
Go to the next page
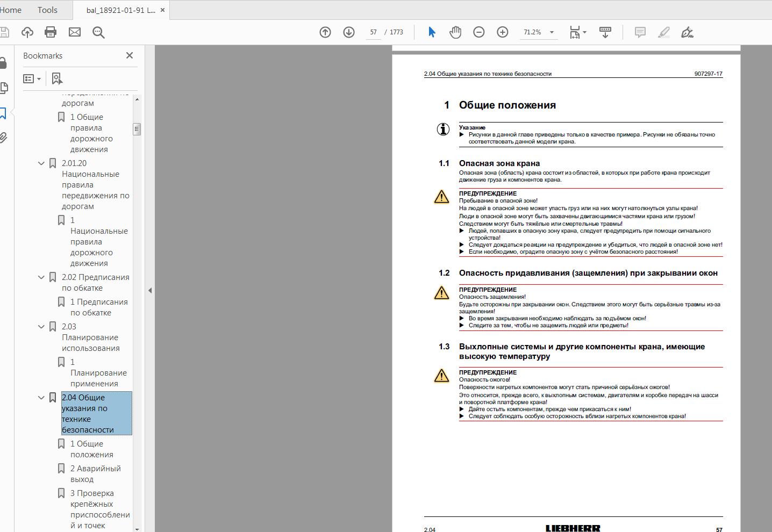(x=349, y=32)
